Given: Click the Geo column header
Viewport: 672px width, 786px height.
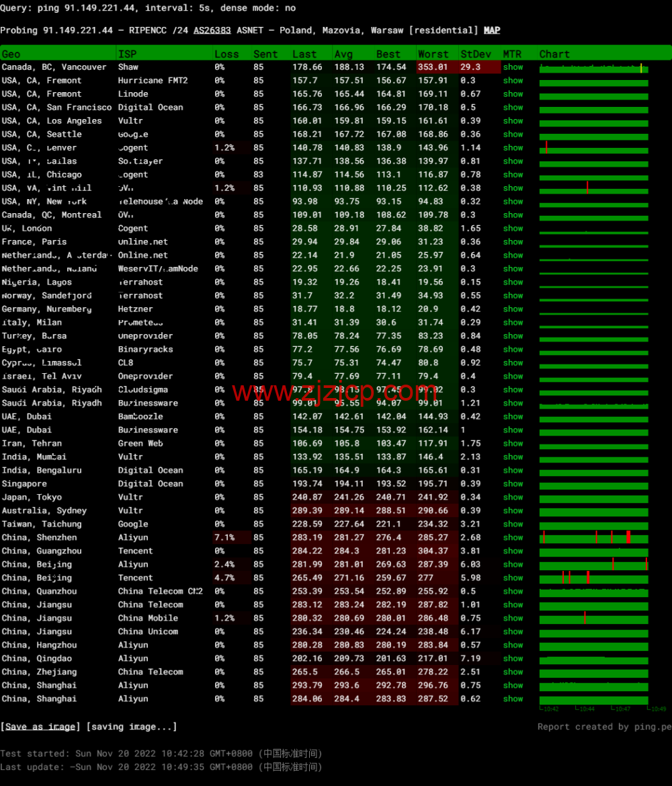Looking at the screenshot, I should click(x=11, y=54).
